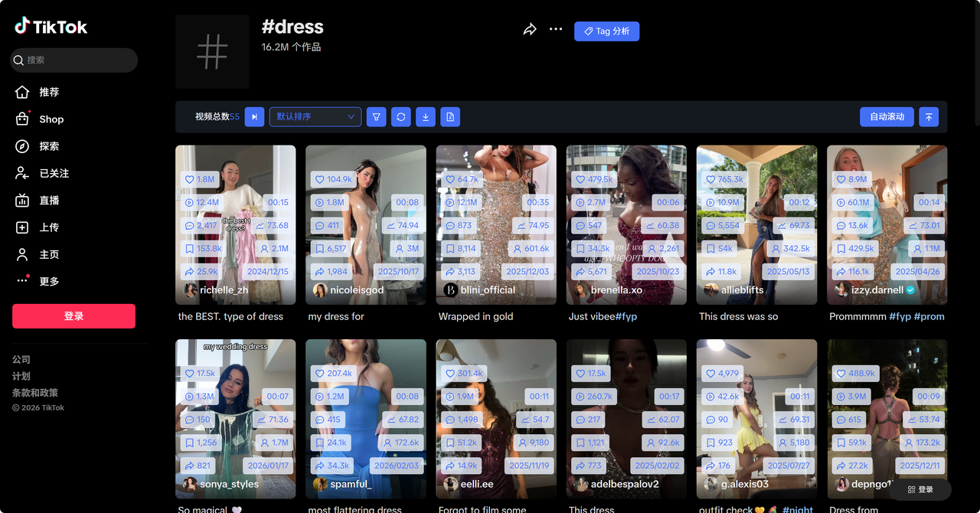Expand the 更多 sidebar item
The height and width of the screenshot is (513, 980).
click(x=49, y=281)
